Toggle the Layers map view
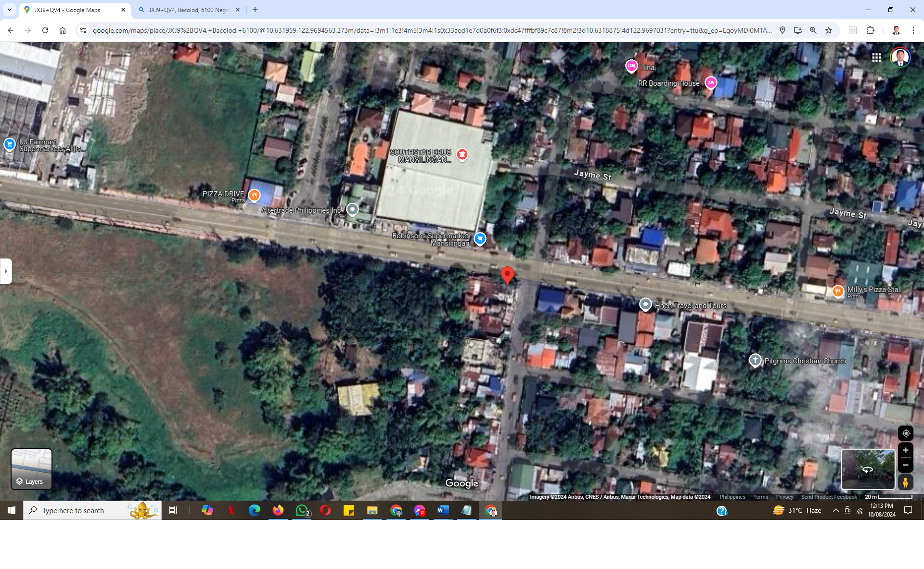 [x=31, y=469]
